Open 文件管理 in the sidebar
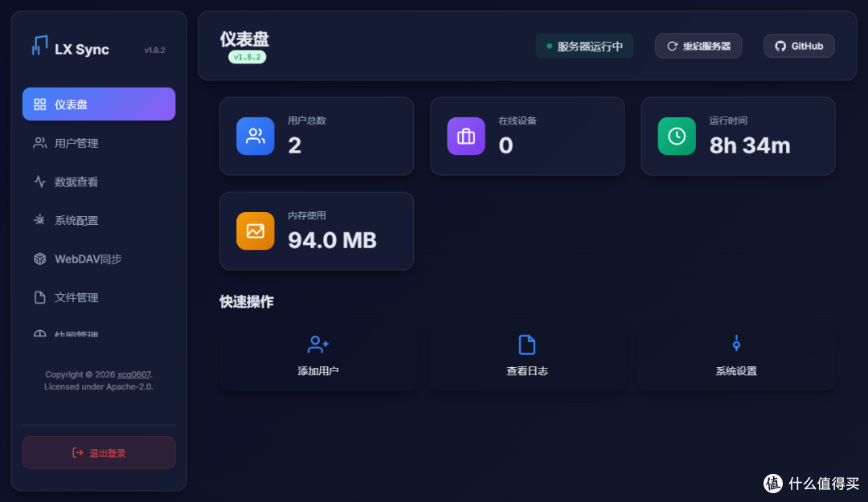The width and height of the screenshot is (868, 502). 99,297
